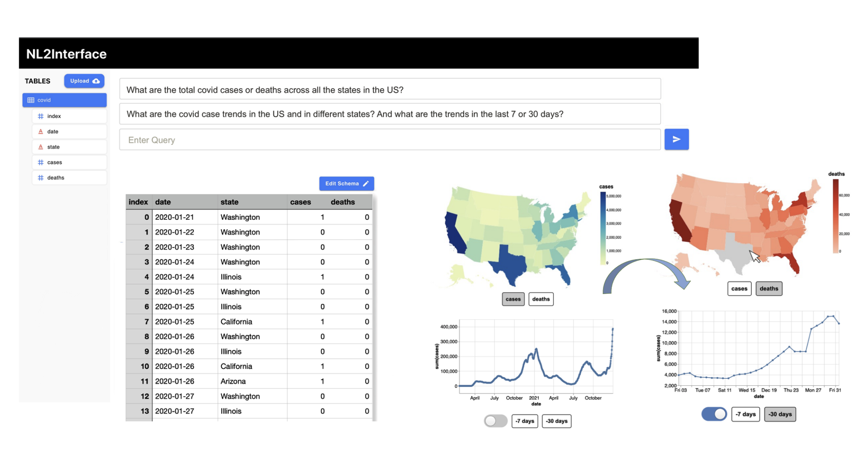Focus the Enter Query input box
Screen dimensions: 868x462
(x=390, y=140)
